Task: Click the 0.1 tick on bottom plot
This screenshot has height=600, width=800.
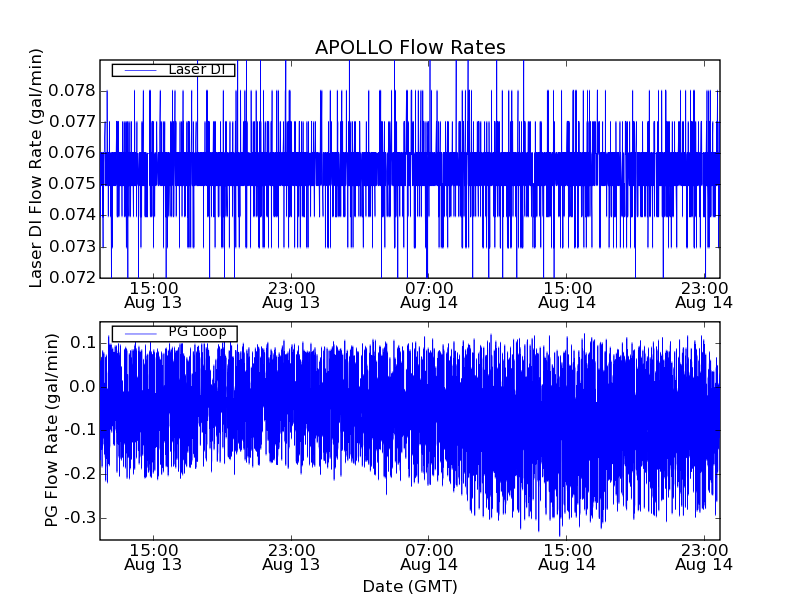Action: click(82, 343)
